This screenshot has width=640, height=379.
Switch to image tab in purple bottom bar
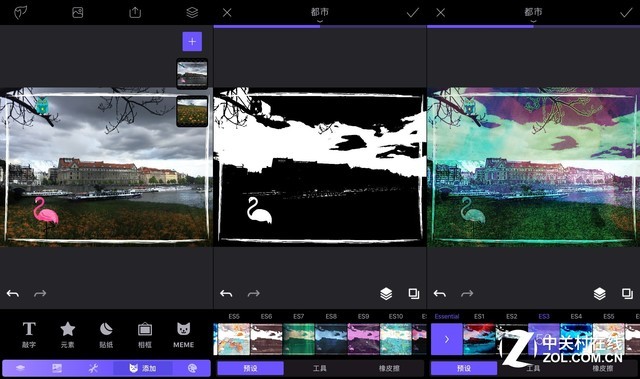click(x=57, y=368)
